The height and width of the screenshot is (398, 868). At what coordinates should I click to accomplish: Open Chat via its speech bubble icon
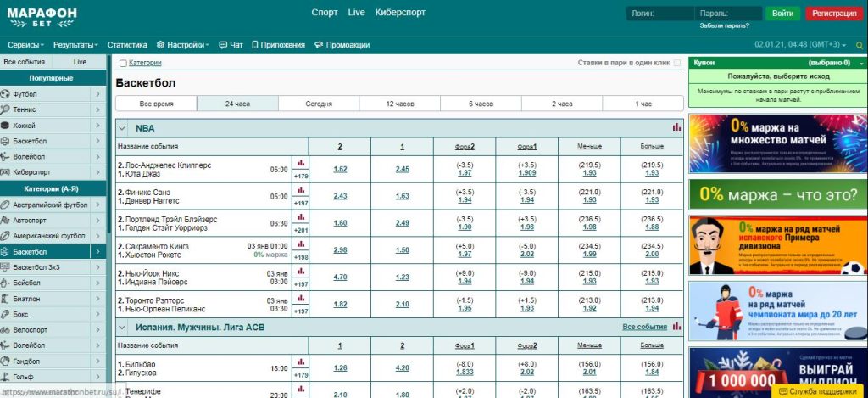coord(223,45)
